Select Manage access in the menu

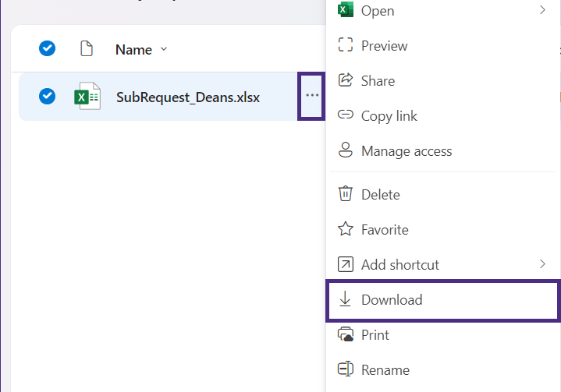pos(406,151)
